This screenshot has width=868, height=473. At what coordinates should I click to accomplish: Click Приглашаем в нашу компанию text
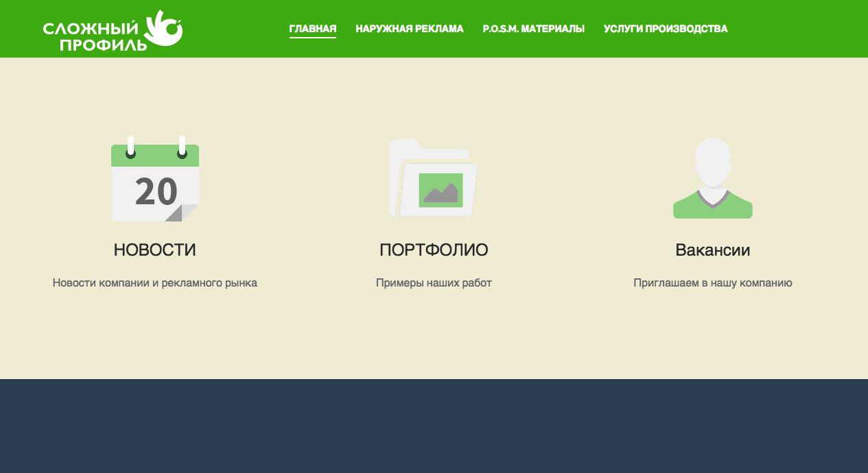712,281
